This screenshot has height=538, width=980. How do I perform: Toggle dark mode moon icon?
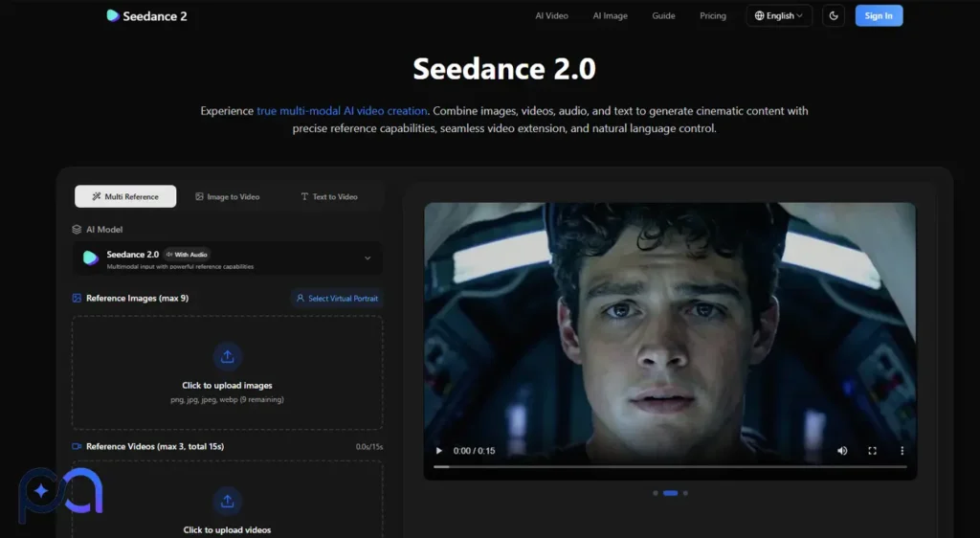click(834, 15)
